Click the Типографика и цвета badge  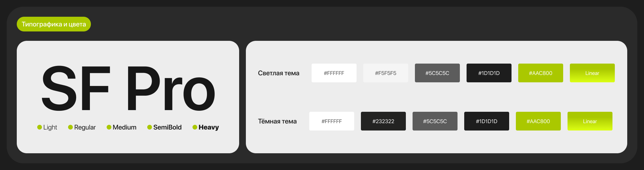coord(54,24)
